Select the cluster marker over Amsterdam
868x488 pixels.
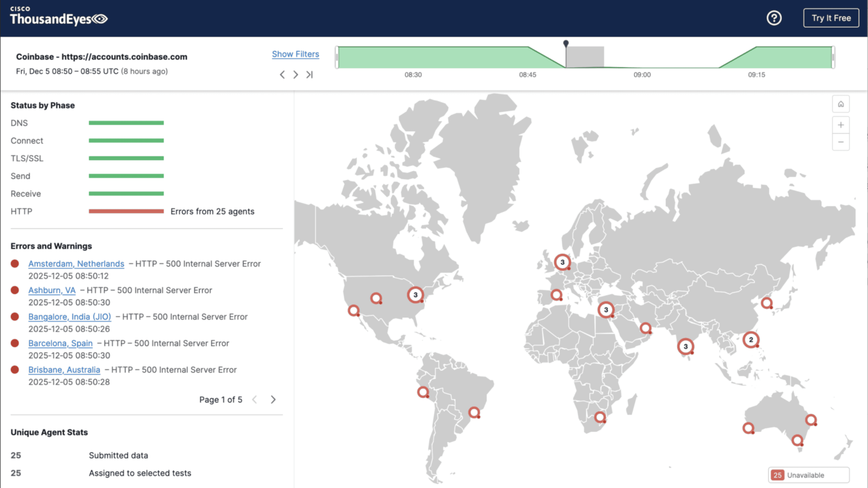pyautogui.click(x=562, y=262)
